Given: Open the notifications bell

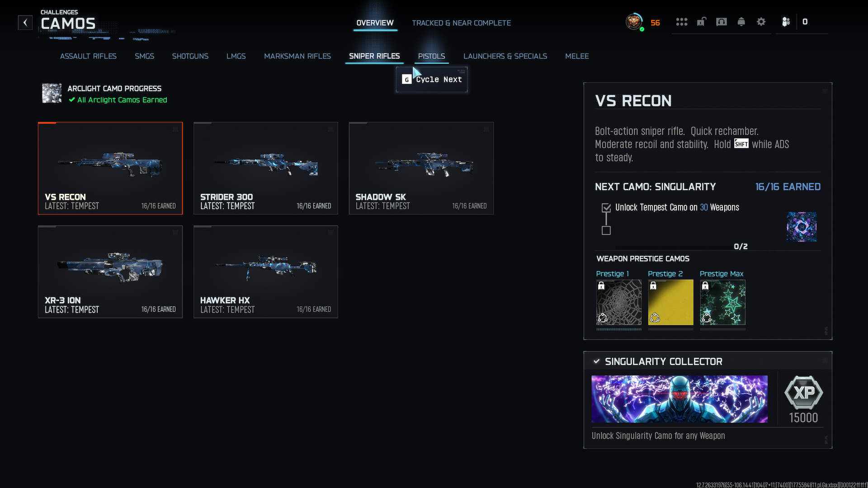Looking at the screenshot, I should click(741, 22).
